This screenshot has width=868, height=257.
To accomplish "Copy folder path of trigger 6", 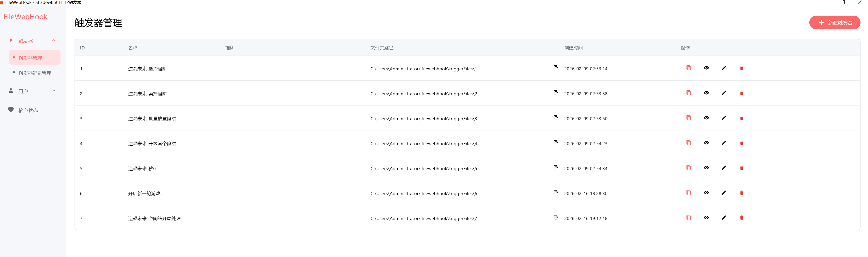I will [x=556, y=193].
